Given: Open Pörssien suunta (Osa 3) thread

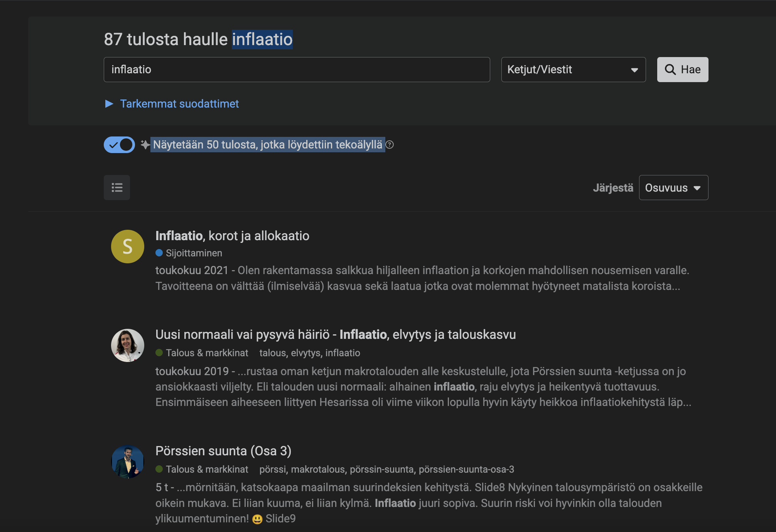Looking at the screenshot, I should [223, 451].
